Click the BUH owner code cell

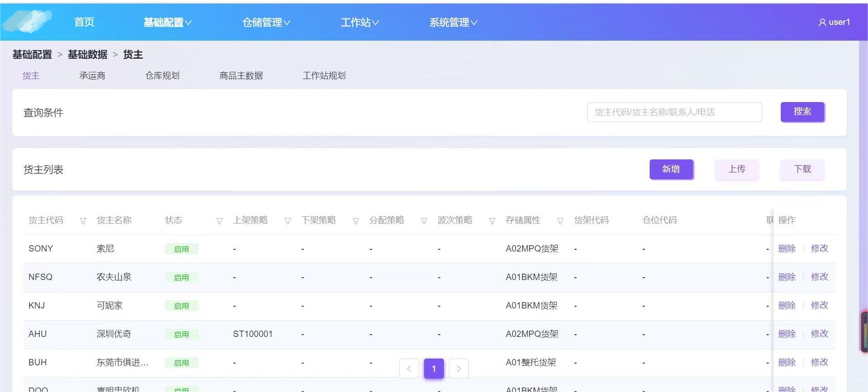point(38,363)
